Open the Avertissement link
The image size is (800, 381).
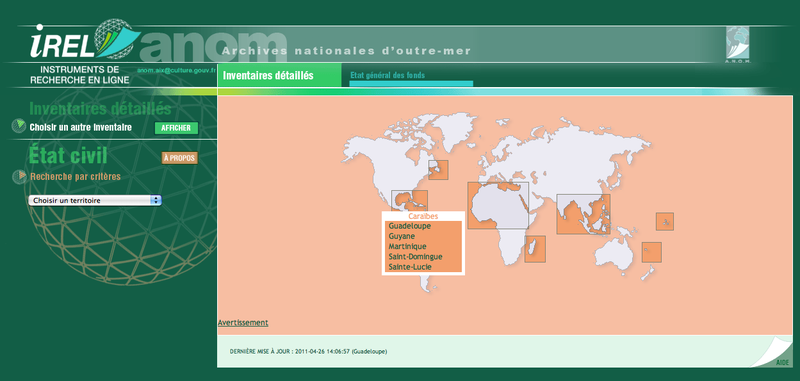point(243,322)
